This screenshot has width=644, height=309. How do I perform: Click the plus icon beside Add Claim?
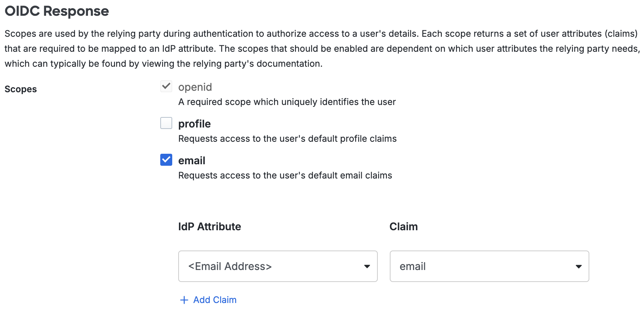click(x=184, y=300)
